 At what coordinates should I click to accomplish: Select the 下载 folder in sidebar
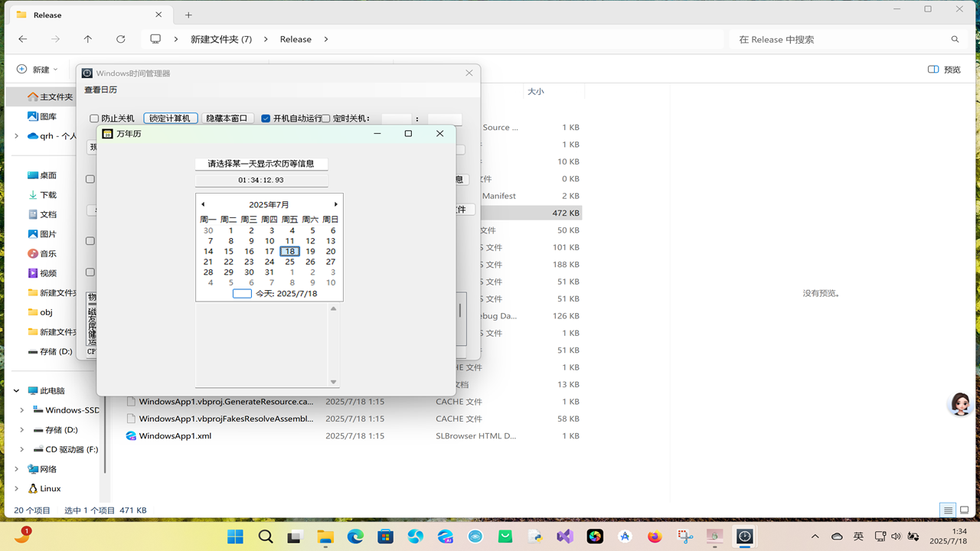tap(48, 195)
